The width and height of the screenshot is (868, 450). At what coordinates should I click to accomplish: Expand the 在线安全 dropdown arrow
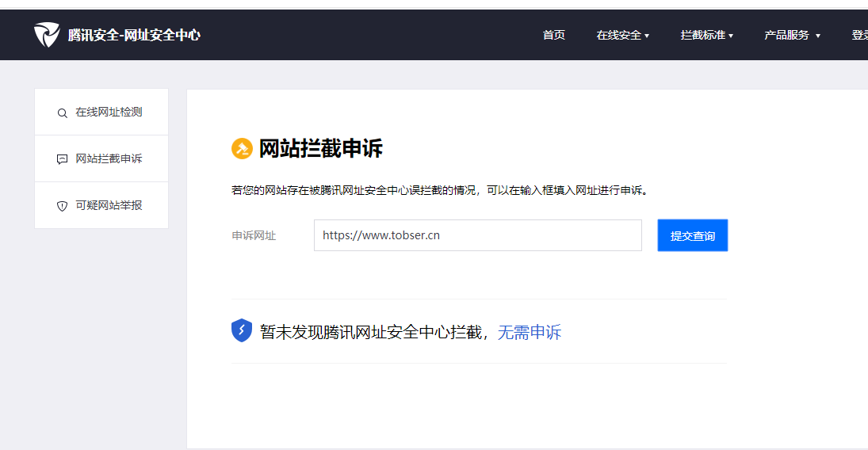(647, 36)
